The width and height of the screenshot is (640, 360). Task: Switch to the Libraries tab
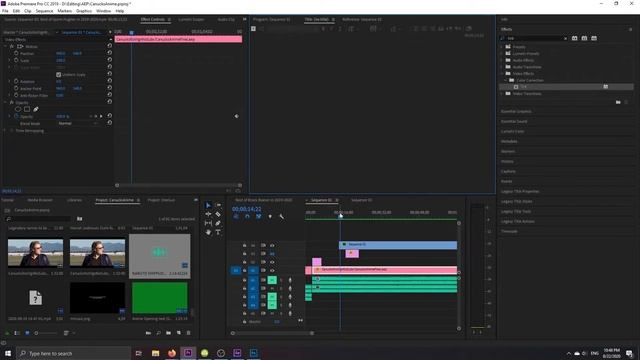74,200
